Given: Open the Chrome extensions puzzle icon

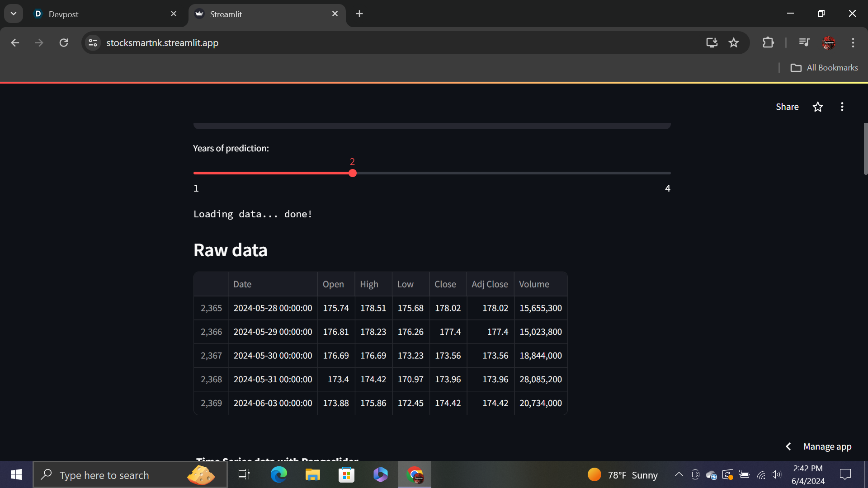Looking at the screenshot, I should coord(768,43).
